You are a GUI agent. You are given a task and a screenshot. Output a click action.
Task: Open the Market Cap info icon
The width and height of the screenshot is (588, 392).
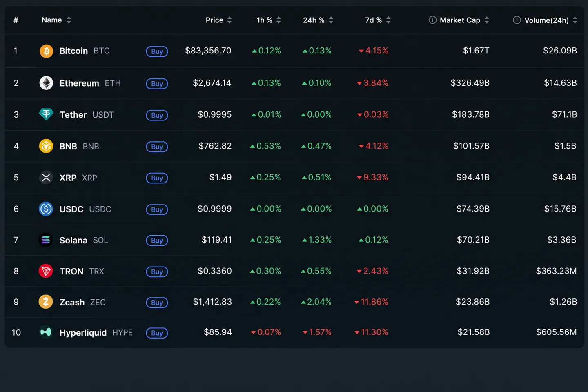coord(432,20)
